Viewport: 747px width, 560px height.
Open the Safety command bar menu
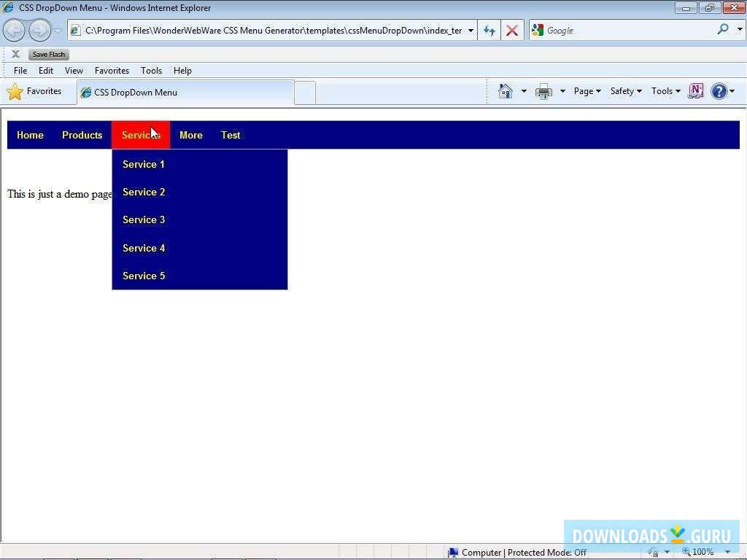[x=626, y=91]
